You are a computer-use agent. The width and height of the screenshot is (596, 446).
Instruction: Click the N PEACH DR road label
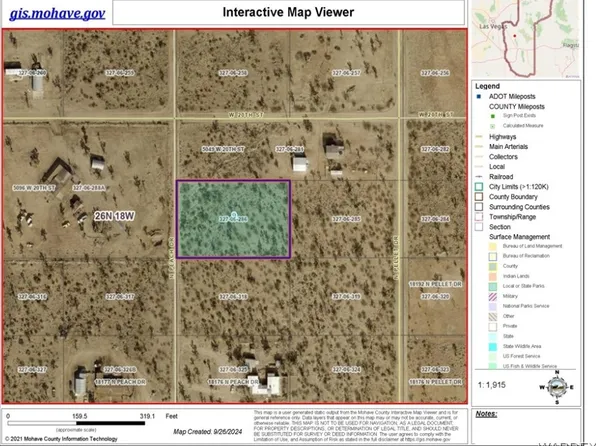[x=172, y=258]
